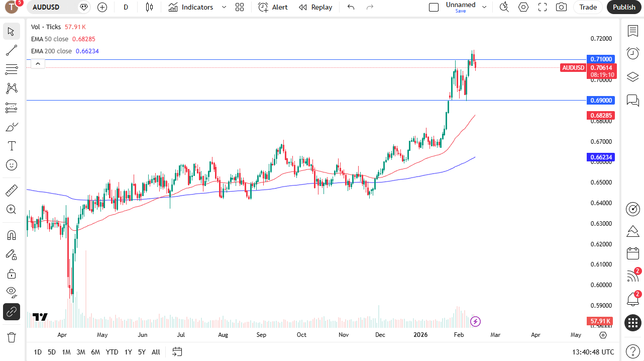The image size is (644, 361).
Task: Open the user profile avatar menu
Action: pyautogui.click(x=11, y=7)
